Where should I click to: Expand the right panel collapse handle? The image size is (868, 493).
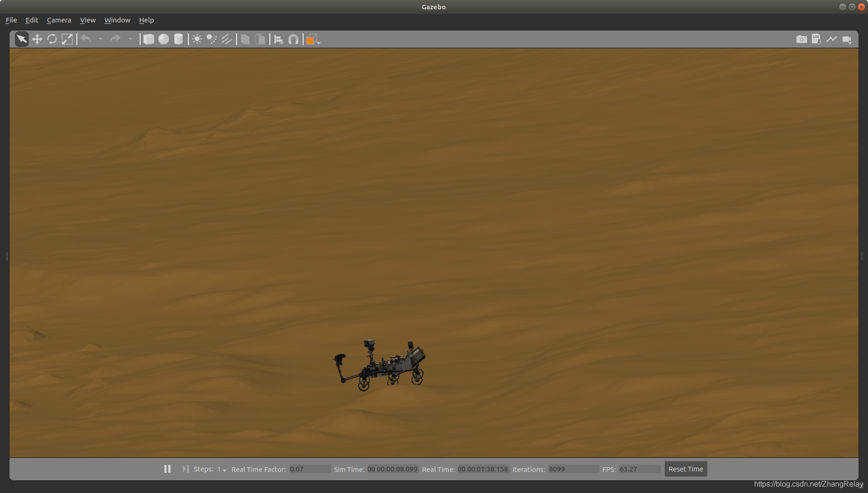click(x=862, y=256)
